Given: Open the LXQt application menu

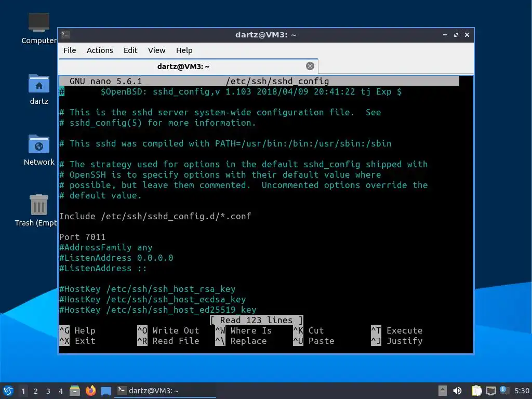Looking at the screenshot, I should click(x=8, y=391).
